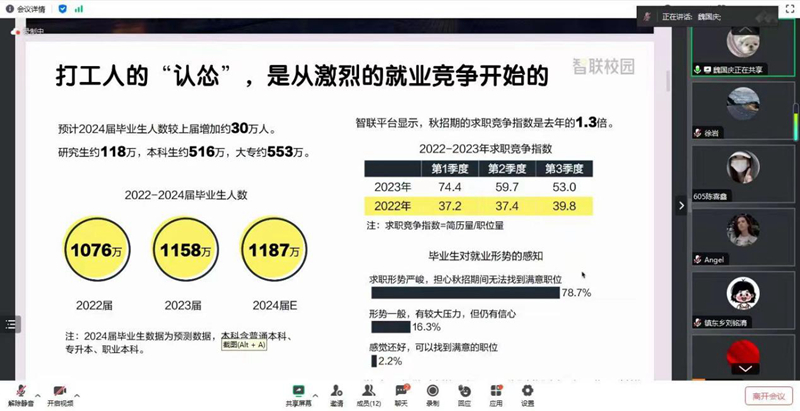The height and width of the screenshot is (411, 800).
Task: Click the red Leave Meeting button
Action: click(771, 394)
